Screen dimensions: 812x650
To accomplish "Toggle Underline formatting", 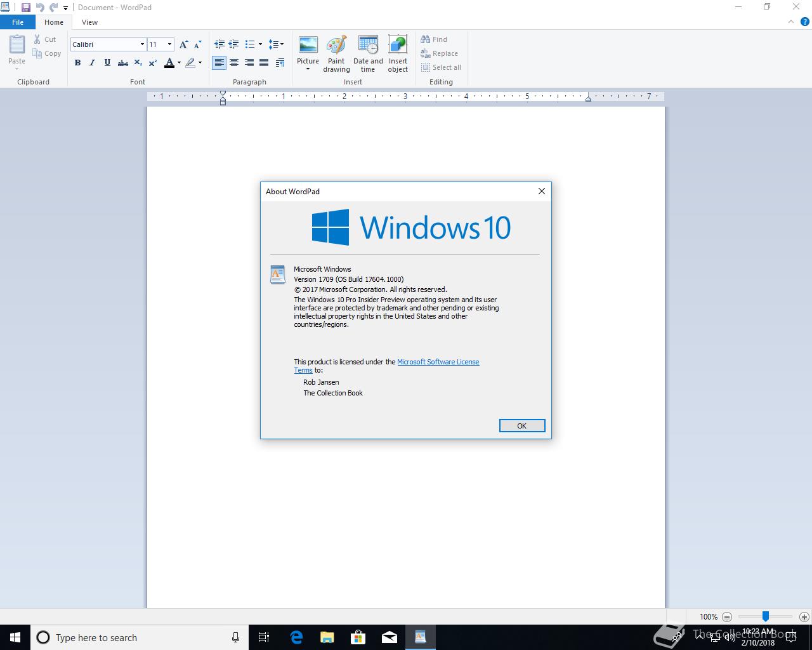I will point(107,63).
